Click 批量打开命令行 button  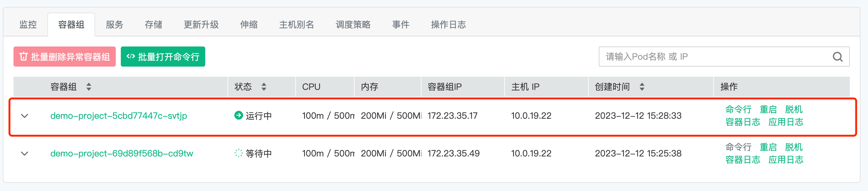point(163,57)
